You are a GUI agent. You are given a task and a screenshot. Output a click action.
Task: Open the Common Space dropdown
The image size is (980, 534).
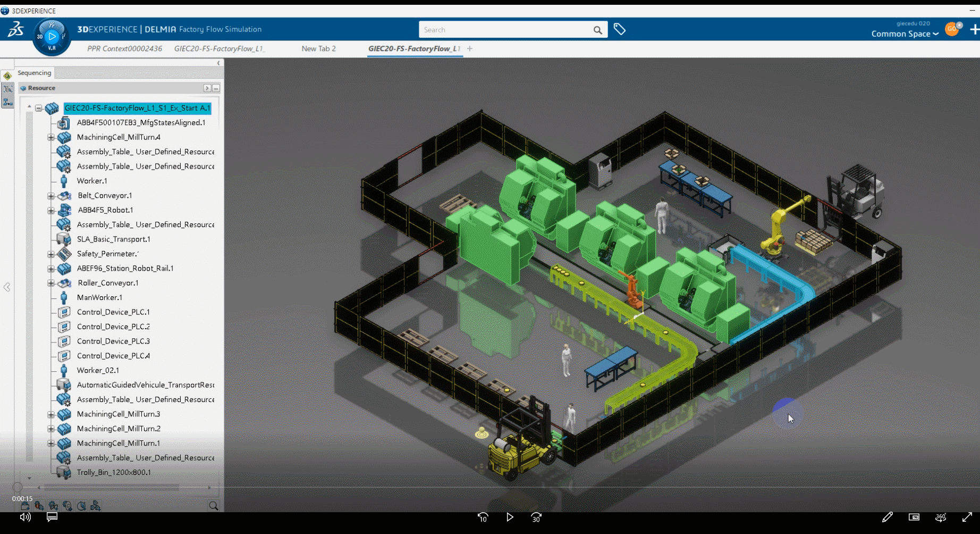point(905,34)
